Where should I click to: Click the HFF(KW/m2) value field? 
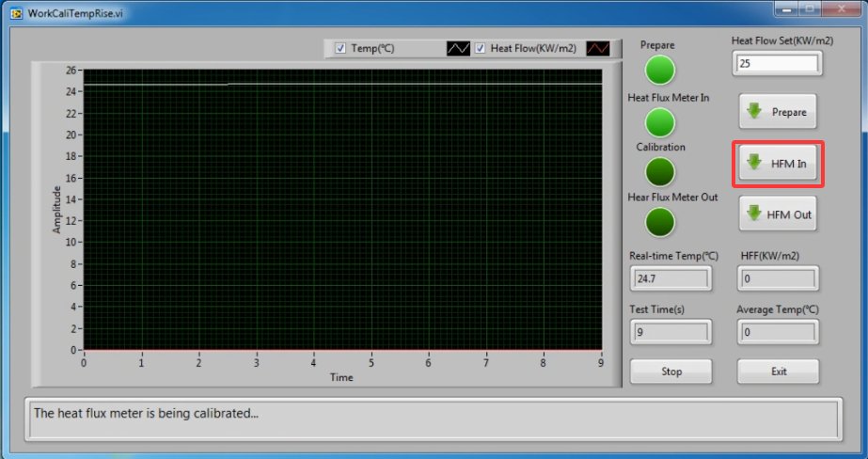tap(777, 278)
